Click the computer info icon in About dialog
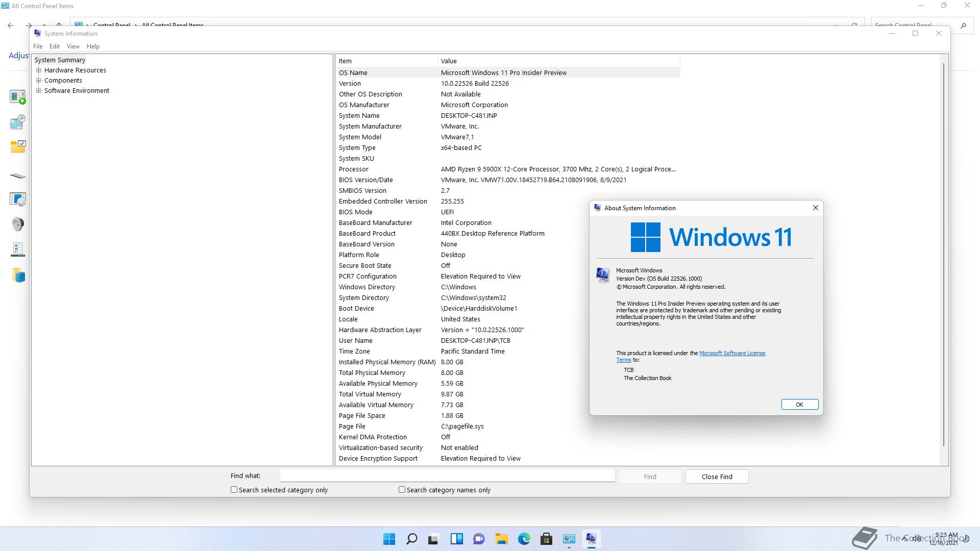 603,274
